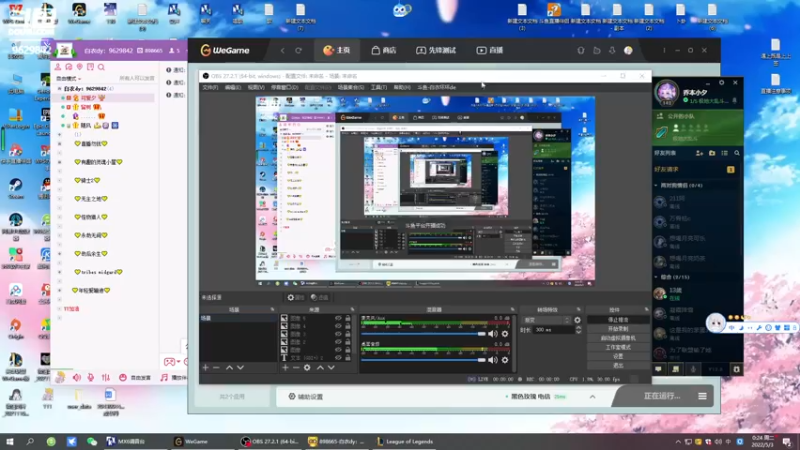Open the WeGame 主页 home tab
The height and width of the screenshot is (450, 800).
pyautogui.click(x=337, y=50)
